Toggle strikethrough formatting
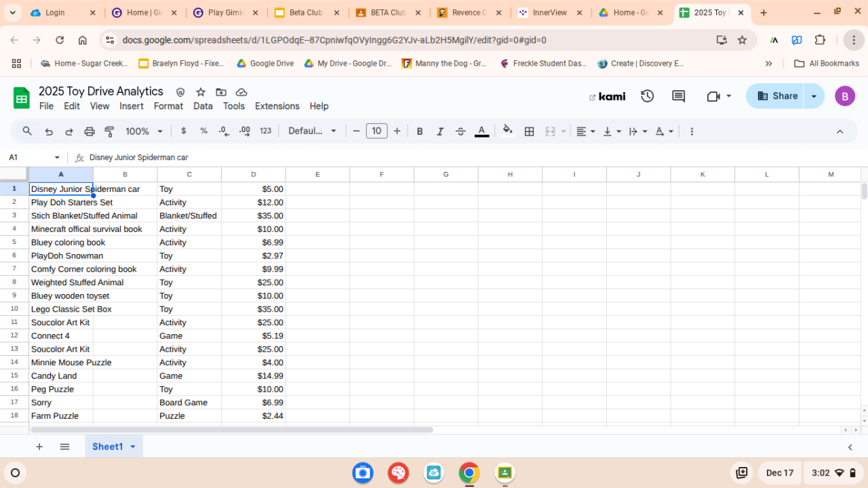Screen dimensions: 868x488 [x=460, y=131]
